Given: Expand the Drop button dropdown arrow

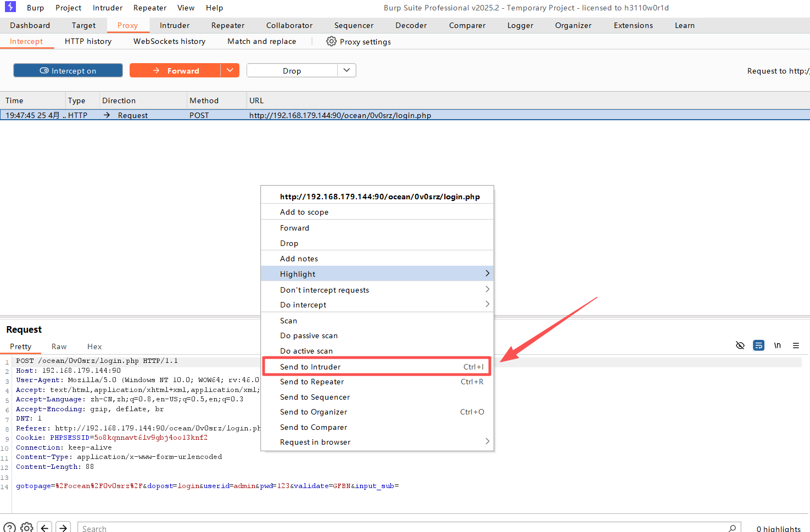Looking at the screenshot, I should click(x=347, y=70).
